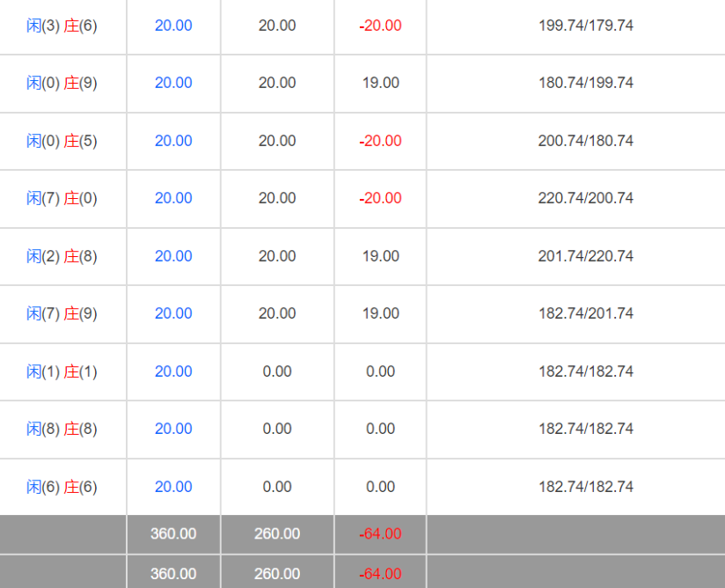Viewport: 725px width, 588px height.
Task: Open blue 20.00 link in 闲(1) 庄(1) row
Action: [173, 371]
